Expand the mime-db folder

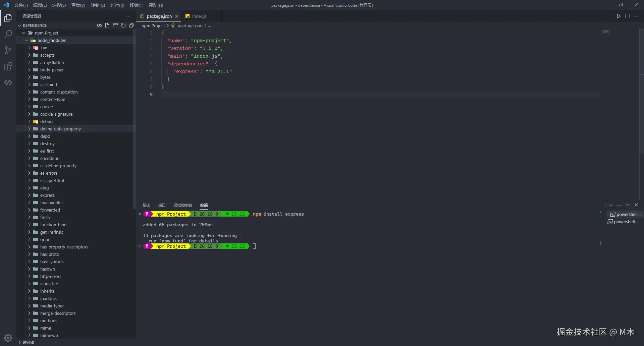click(29, 335)
